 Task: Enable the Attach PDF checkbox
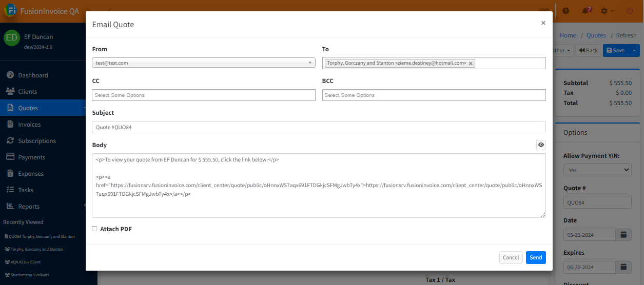[94, 229]
